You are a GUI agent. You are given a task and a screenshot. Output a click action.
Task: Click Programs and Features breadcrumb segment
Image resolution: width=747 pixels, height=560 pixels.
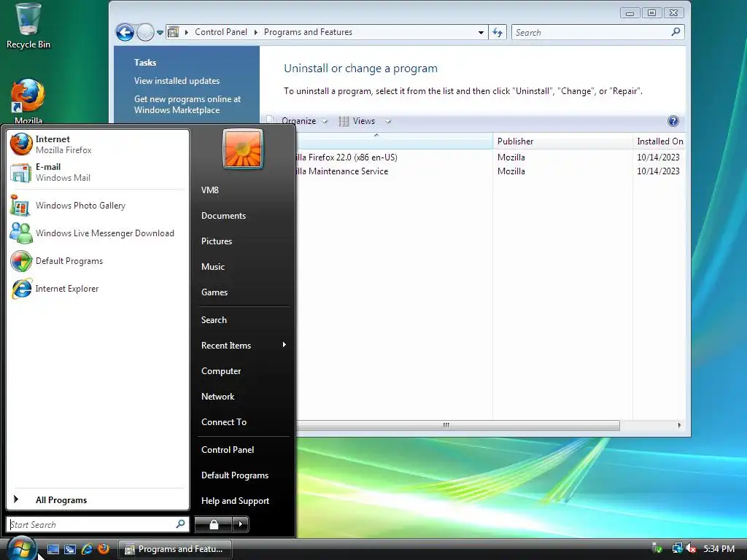(308, 32)
